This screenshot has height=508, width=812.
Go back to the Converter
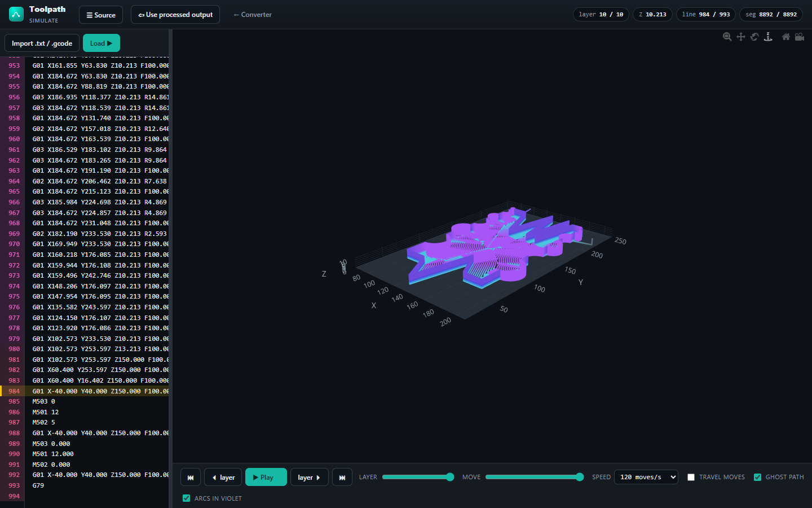pos(253,15)
